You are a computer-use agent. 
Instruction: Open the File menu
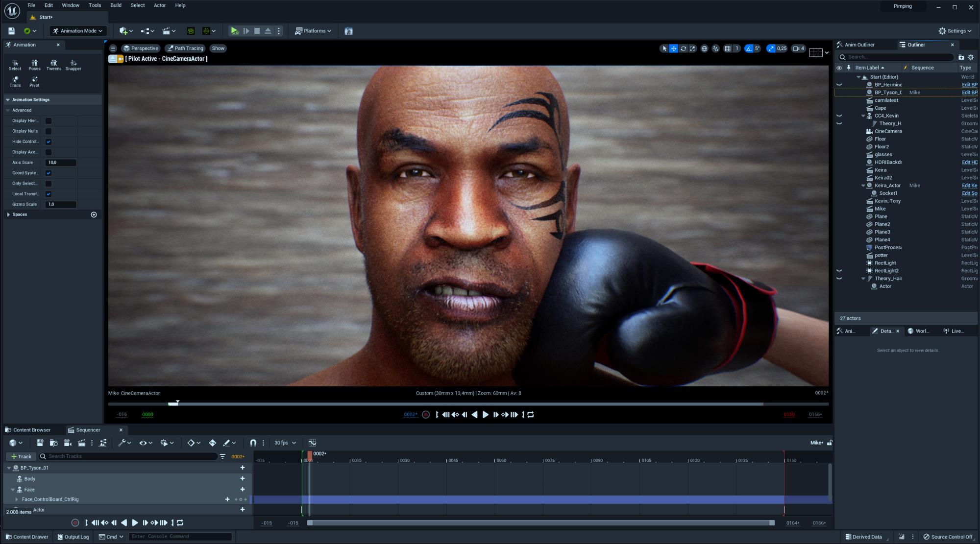(x=31, y=5)
